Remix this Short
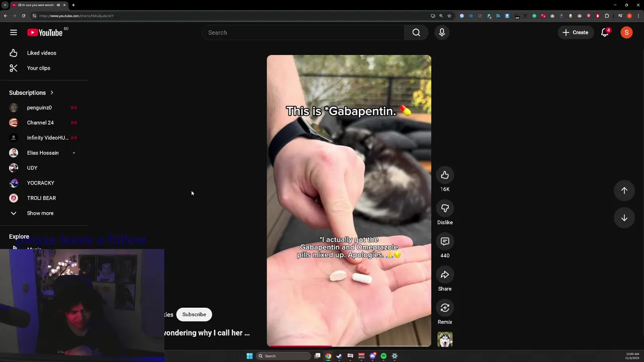 click(x=445, y=308)
